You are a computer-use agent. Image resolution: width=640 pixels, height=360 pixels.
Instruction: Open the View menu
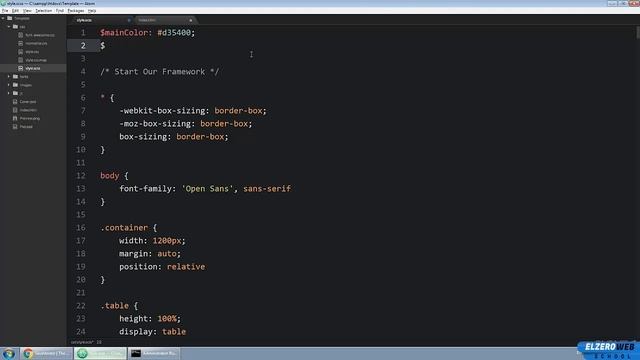(27, 11)
